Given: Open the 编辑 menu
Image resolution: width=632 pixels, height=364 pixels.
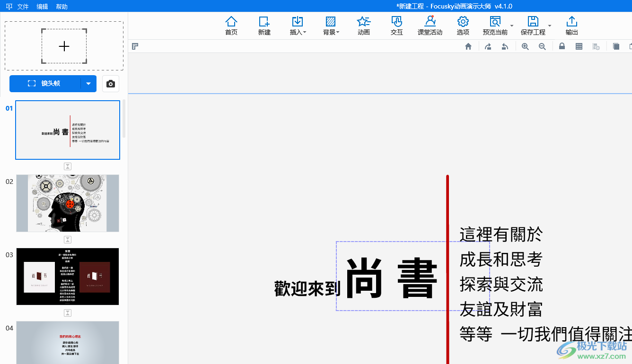Looking at the screenshot, I should [42, 7].
